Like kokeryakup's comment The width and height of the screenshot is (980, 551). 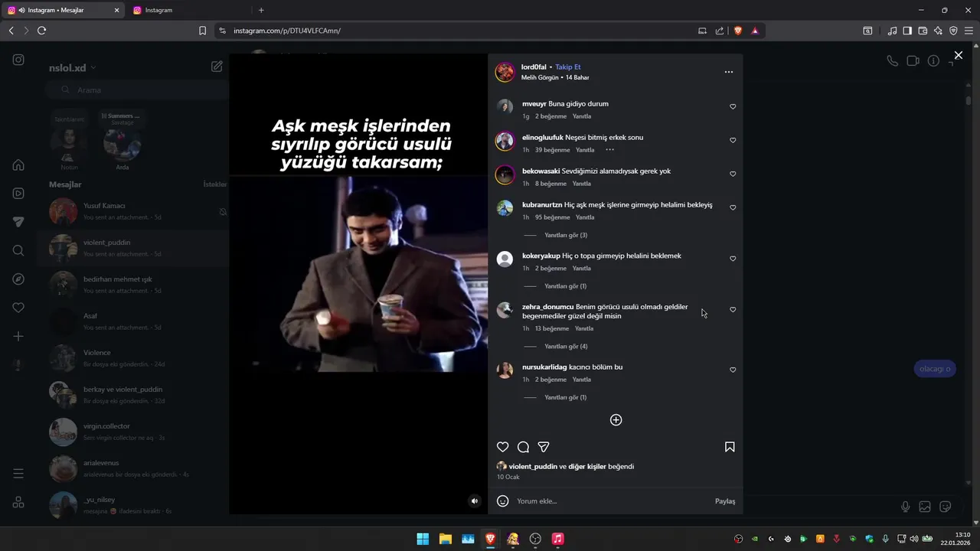click(733, 259)
